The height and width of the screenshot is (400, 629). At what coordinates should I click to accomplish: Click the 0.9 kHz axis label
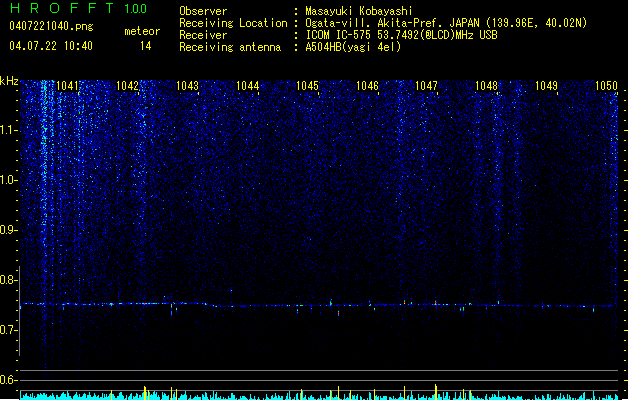9,230
